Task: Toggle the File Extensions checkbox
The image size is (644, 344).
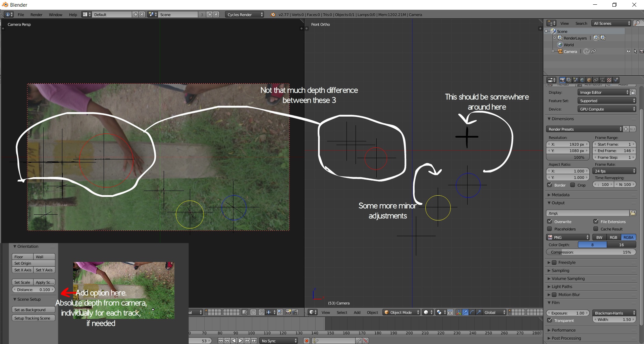Action: tap(596, 221)
